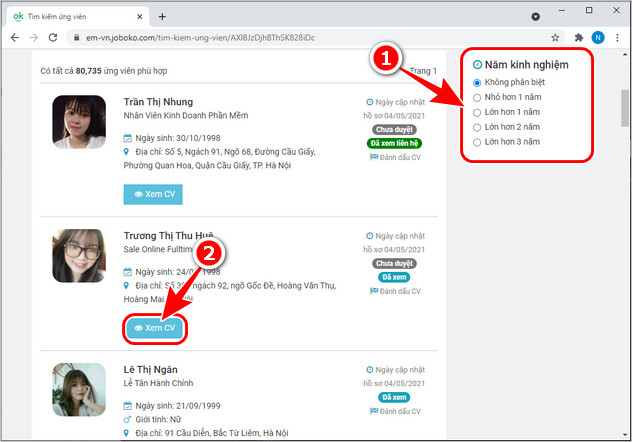Reload the page with refresh icon

(56, 37)
